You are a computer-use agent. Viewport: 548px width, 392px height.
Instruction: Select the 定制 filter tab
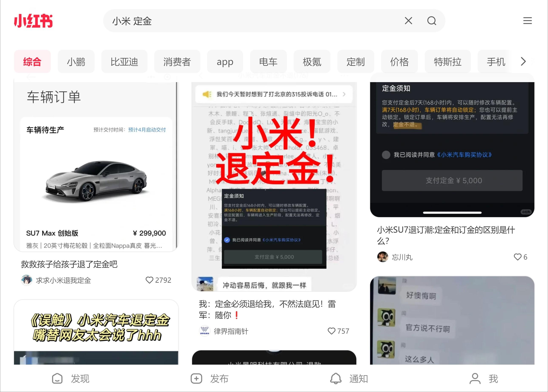point(355,62)
